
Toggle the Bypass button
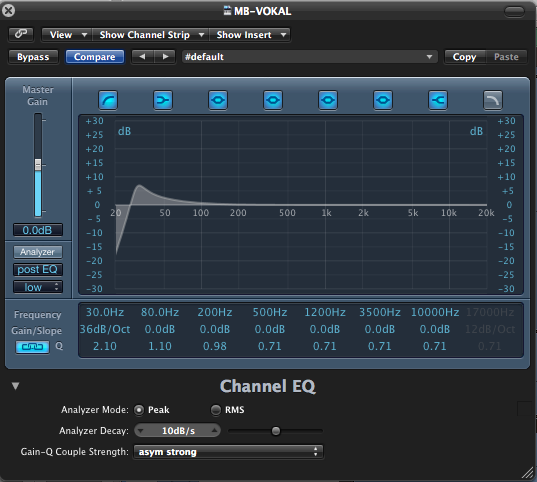[x=33, y=57]
